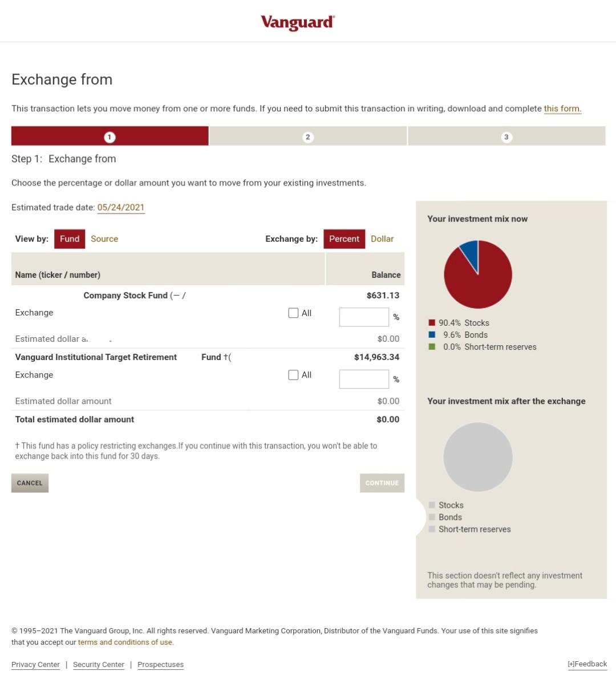Switch View by to Source
This screenshot has width=616, height=679.
[x=104, y=239]
